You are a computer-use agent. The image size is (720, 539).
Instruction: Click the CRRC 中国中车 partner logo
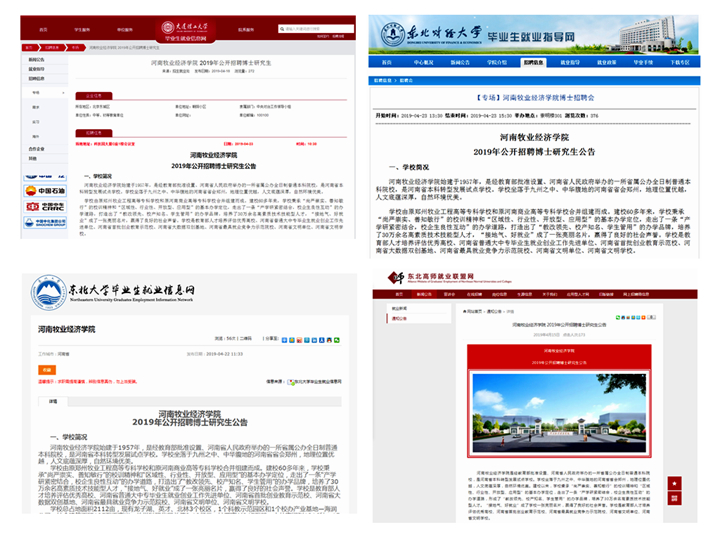tap(45, 207)
